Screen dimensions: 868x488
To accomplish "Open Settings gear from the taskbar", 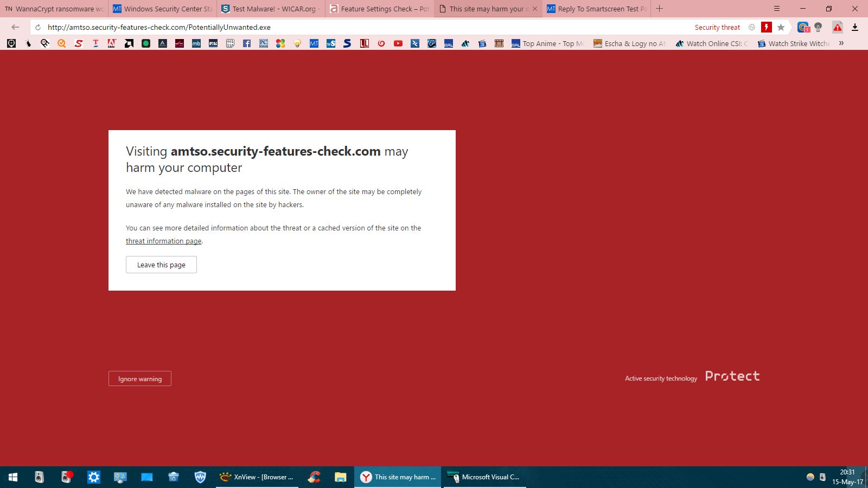I will [x=94, y=477].
